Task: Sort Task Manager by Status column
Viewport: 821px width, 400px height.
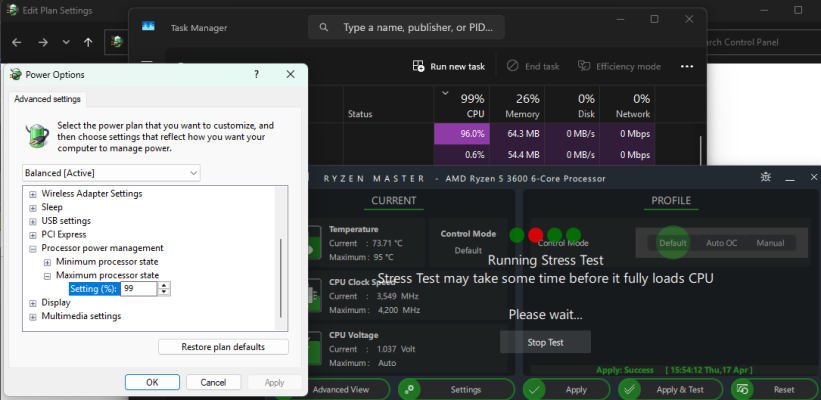Action: click(x=389, y=105)
